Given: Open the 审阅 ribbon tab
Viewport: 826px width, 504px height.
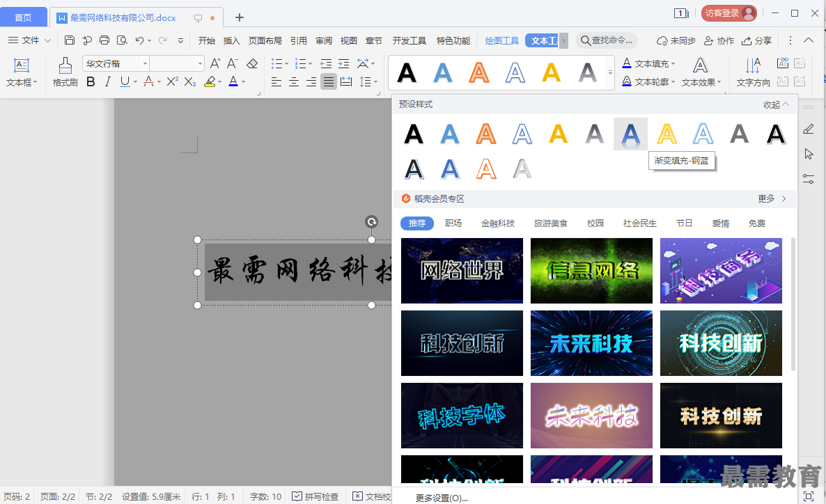Looking at the screenshot, I should 324,40.
